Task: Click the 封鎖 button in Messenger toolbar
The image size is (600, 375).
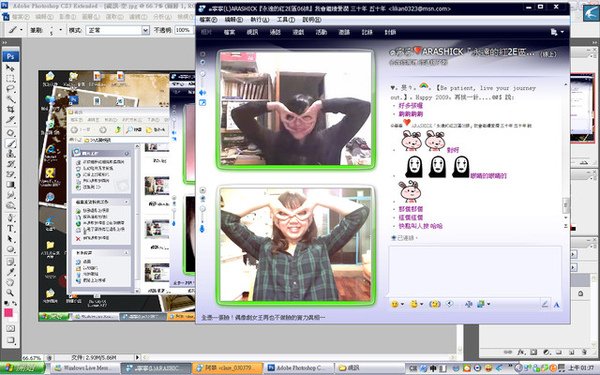Action: (390, 33)
